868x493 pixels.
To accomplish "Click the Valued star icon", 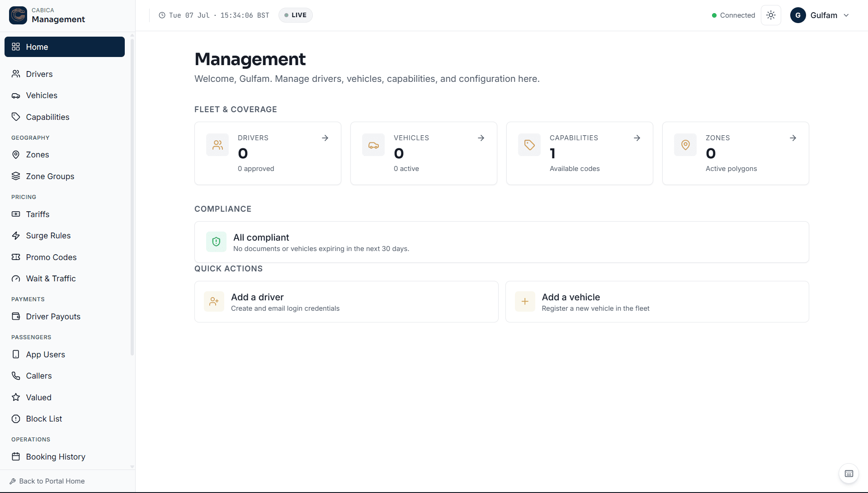I will 16,397.
